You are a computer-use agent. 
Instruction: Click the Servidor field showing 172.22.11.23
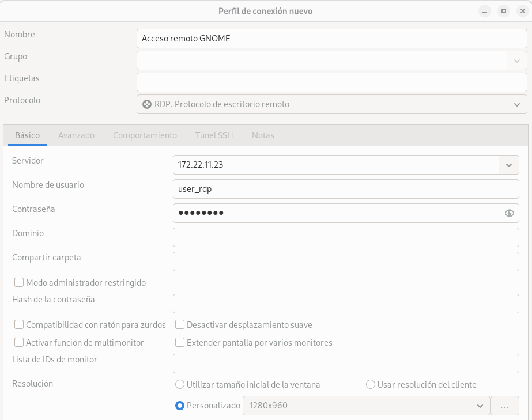(336, 165)
